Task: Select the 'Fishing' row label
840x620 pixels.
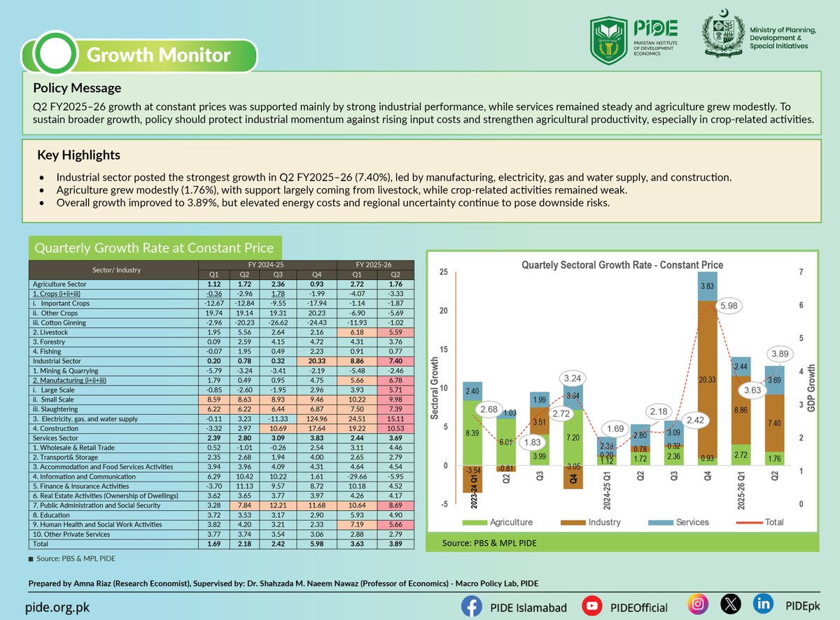Action: point(47,351)
